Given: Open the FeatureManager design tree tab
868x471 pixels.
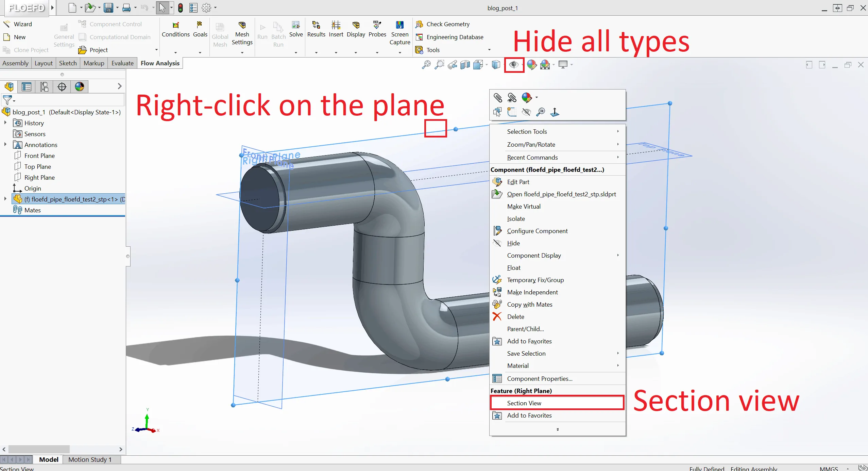Looking at the screenshot, I should pyautogui.click(x=9, y=87).
